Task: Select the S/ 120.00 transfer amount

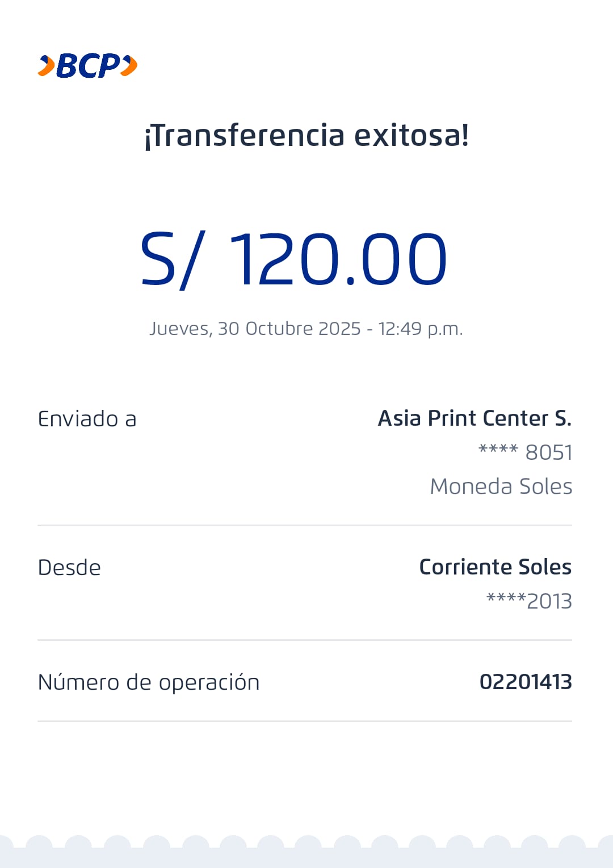Action: (294, 259)
